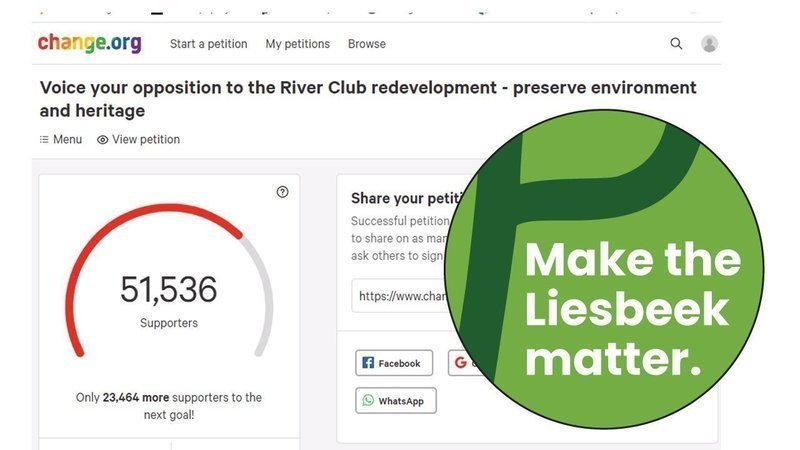Click the Google share button
Image resolution: width=800 pixels, height=450 pixels.
(461, 363)
